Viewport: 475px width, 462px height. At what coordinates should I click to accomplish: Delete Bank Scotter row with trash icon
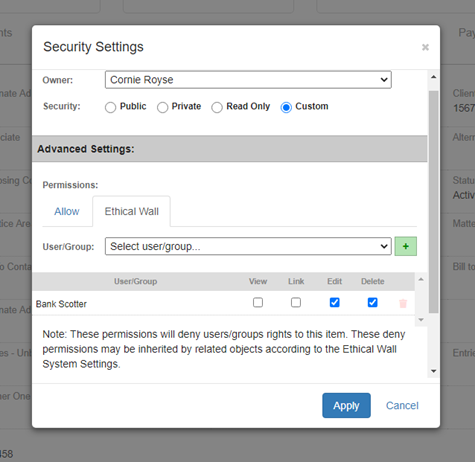coord(403,303)
